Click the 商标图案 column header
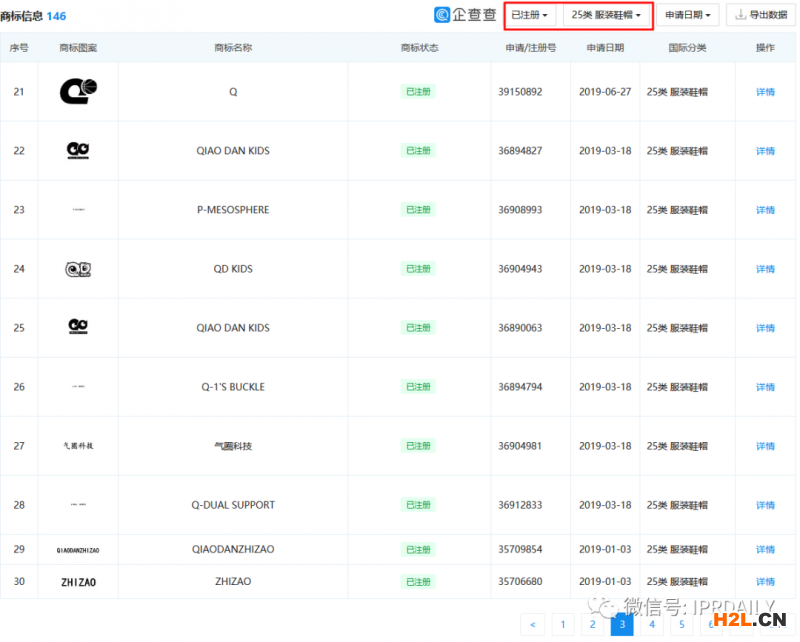 click(78, 48)
